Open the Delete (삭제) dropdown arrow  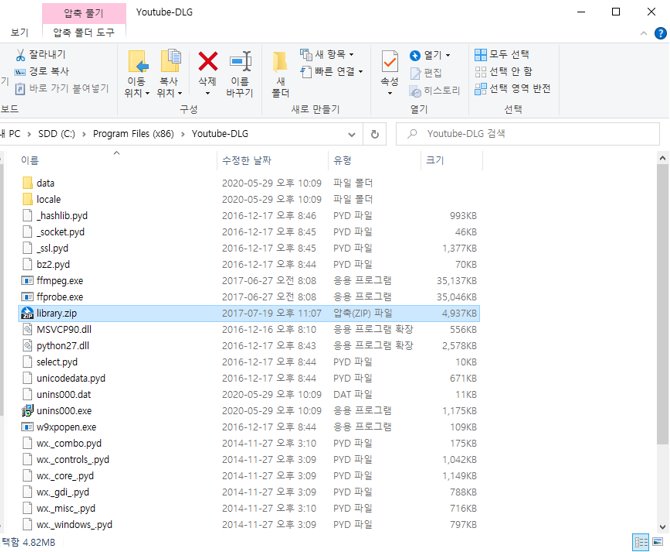click(x=208, y=93)
